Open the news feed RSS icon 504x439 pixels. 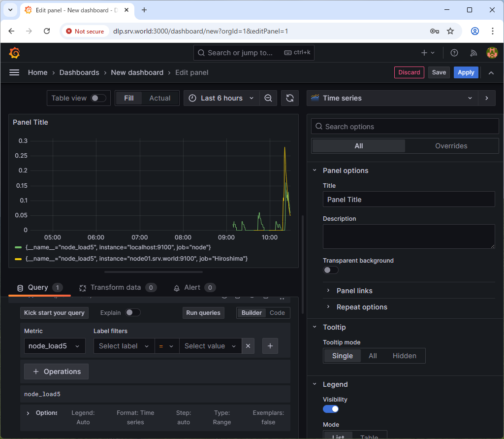pos(473,53)
